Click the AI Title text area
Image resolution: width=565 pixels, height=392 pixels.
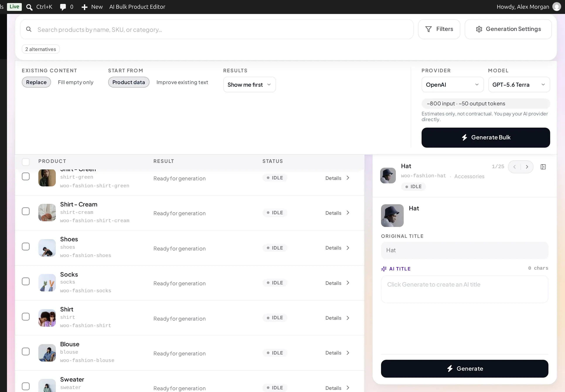[x=465, y=289]
